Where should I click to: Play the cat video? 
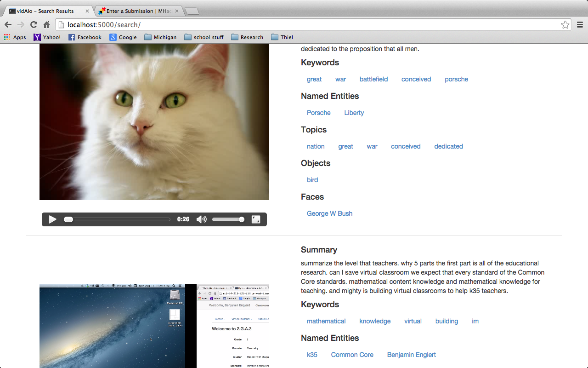point(53,219)
